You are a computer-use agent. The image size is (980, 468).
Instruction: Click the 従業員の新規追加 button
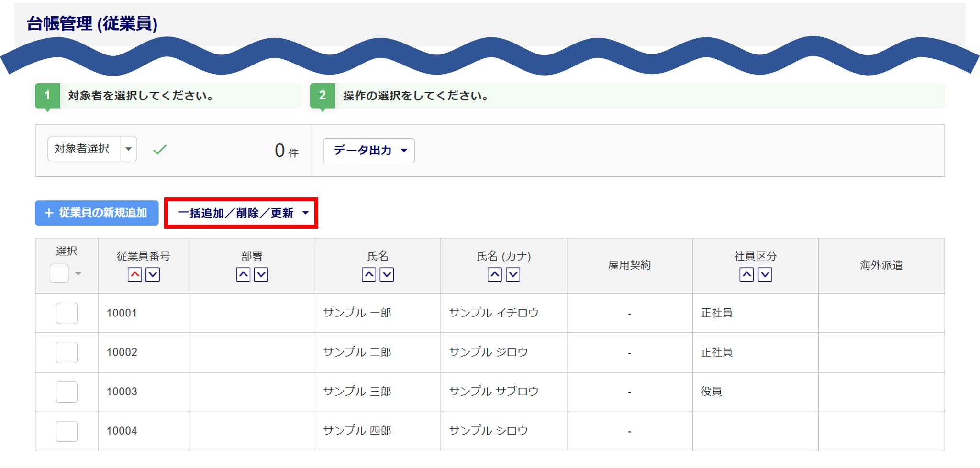(97, 213)
